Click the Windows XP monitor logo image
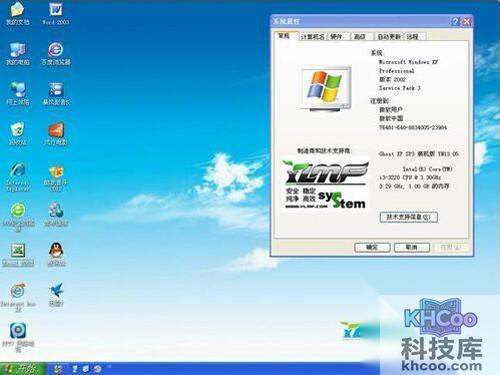The height and width of the screenshot is (375, 500). (325, 88)
